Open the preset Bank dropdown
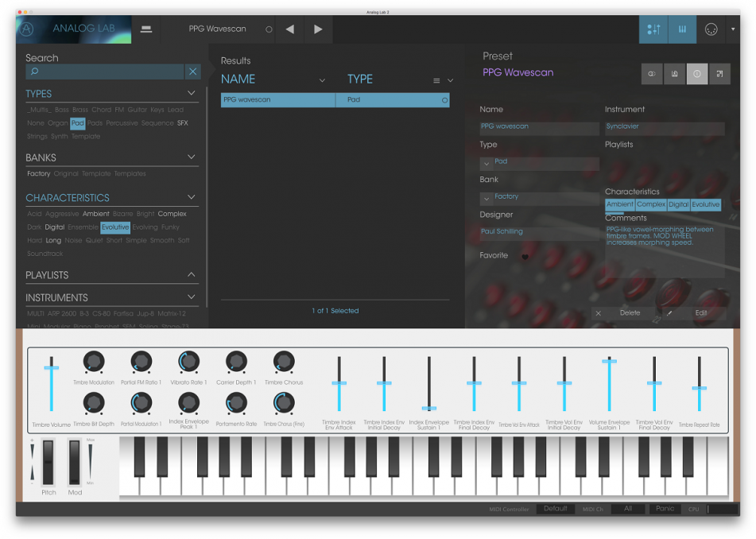756x539 pixels. coord(487,199)
